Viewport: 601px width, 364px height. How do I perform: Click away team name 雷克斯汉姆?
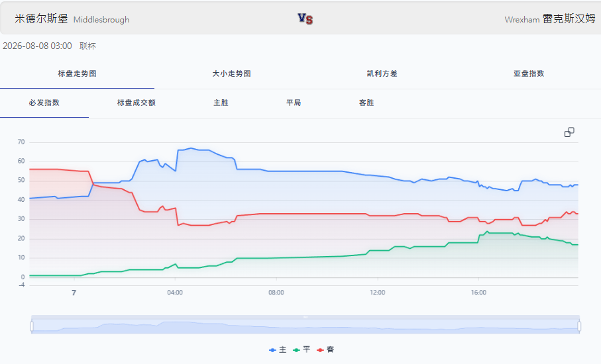tap(569, 19)
